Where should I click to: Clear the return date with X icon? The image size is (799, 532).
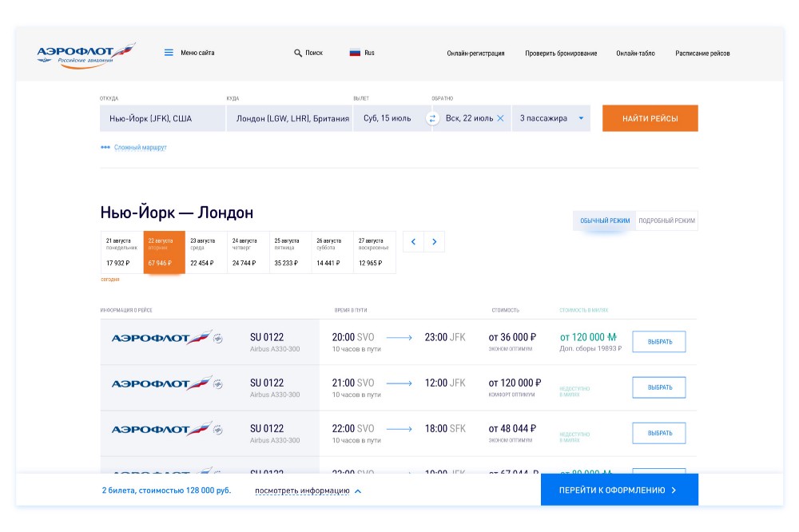(500, 118)
